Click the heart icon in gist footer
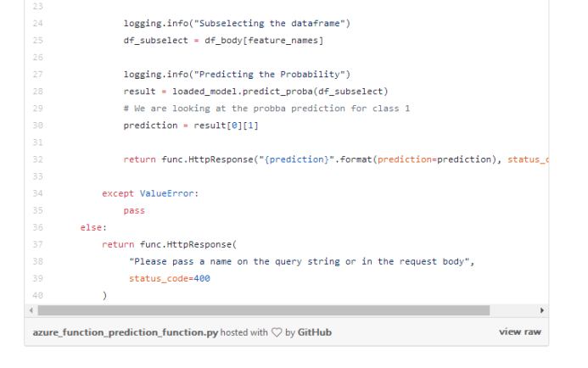 pyautogui.click(x=277, y=332)
